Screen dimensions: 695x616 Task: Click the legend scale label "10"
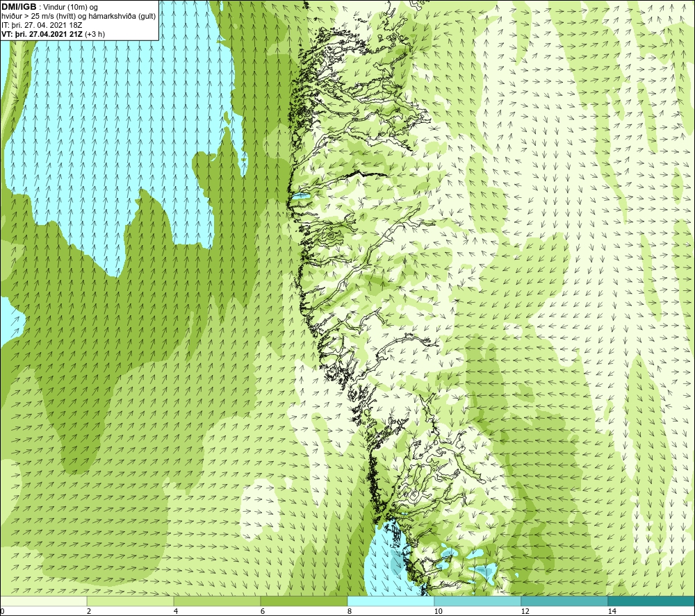pyautogui.click(x=438, y=611)
